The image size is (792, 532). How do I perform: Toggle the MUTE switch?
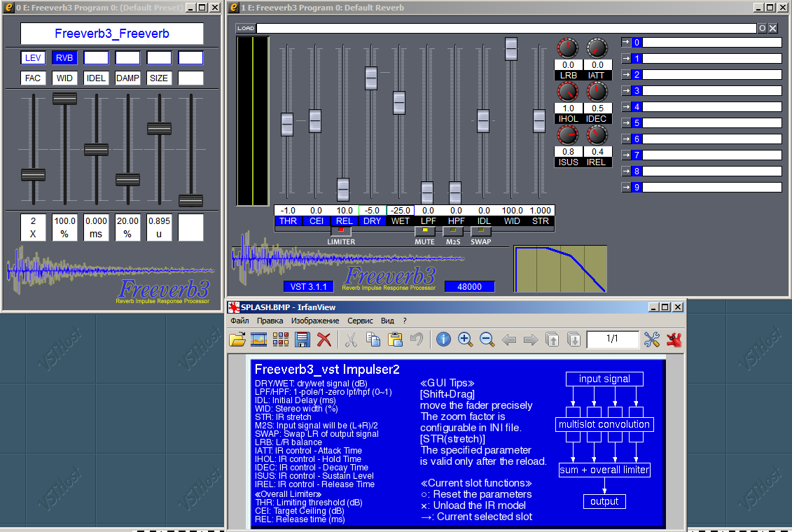tap(425, 231)
